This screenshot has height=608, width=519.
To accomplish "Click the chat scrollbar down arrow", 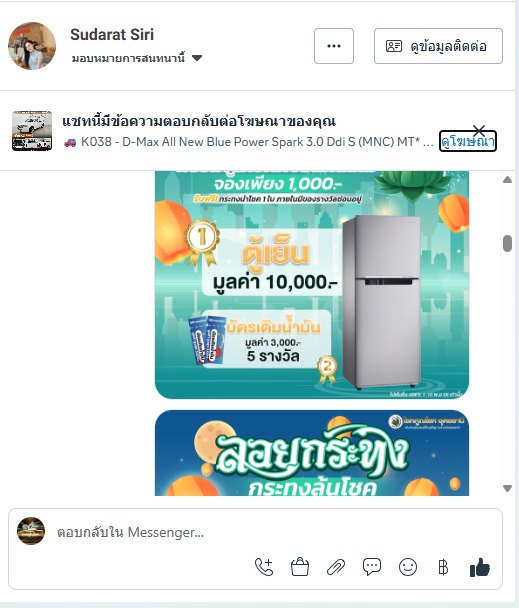I will click(x=507, y=488).
